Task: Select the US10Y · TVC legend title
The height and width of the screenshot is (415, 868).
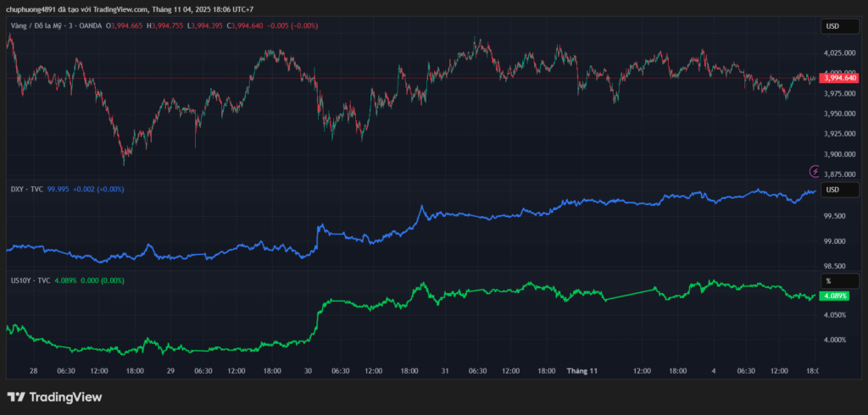Action: coord(31,280)
